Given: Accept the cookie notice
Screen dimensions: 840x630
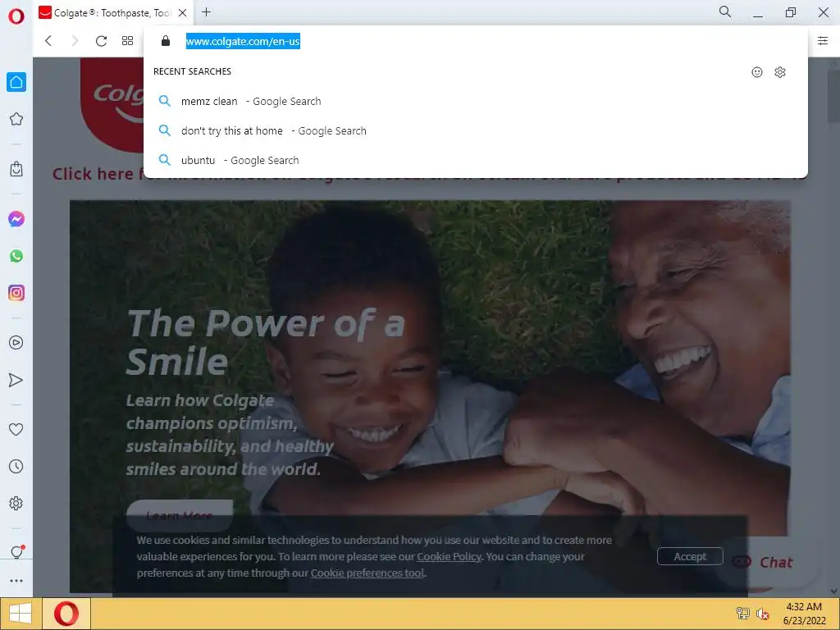Looking at the screenshot, I should 690,557.
